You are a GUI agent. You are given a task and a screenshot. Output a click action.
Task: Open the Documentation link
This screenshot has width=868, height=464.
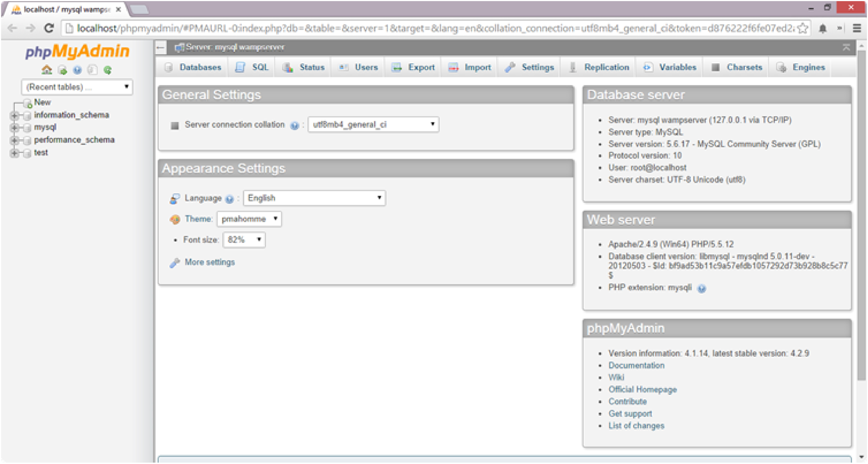coord(636,366)
